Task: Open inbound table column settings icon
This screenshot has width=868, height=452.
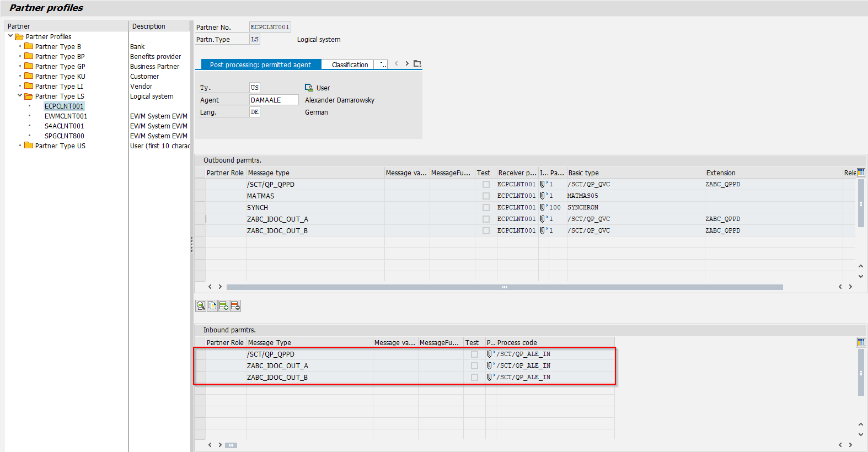Action: tap(861, 342)
